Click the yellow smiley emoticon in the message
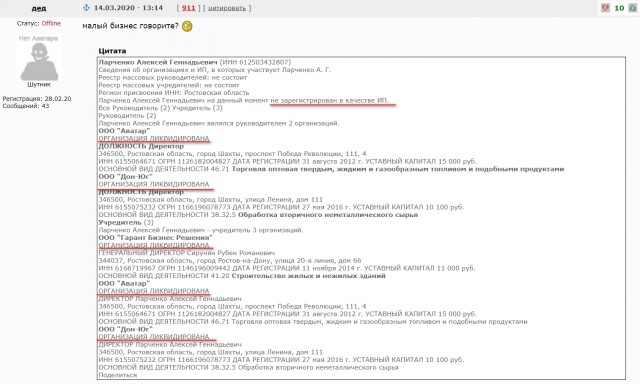This screenshot has height=384, width=640. coord(187,26)
